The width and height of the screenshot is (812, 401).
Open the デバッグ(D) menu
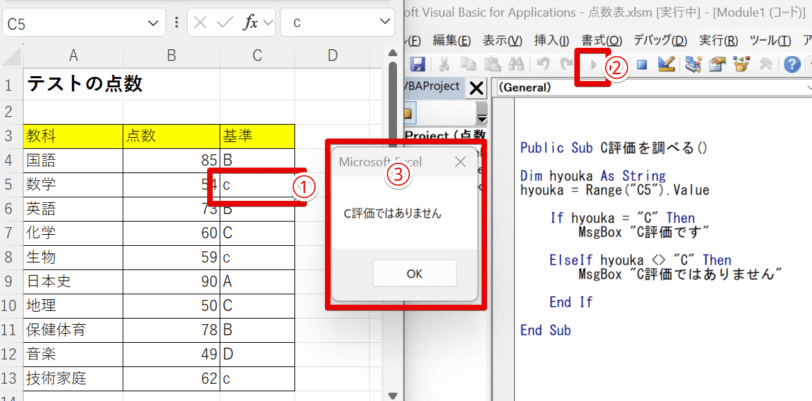click(660, 41)
